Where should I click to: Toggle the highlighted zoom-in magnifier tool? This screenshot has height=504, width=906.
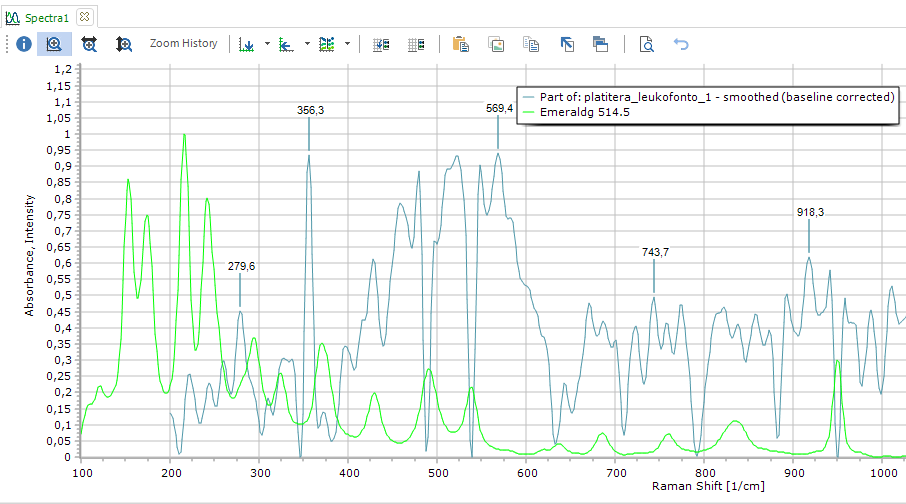coord(54,44)
